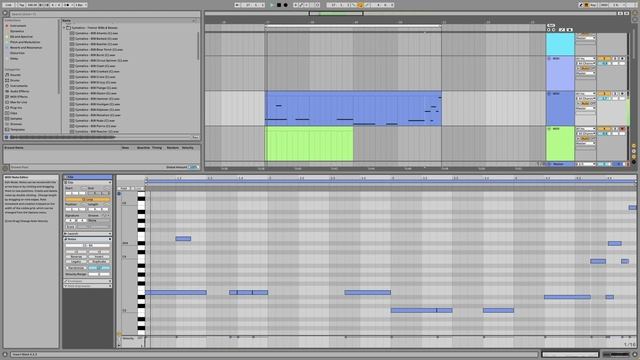
Task: Arm the blue MIDI track for recording
Action: (622, 94)
